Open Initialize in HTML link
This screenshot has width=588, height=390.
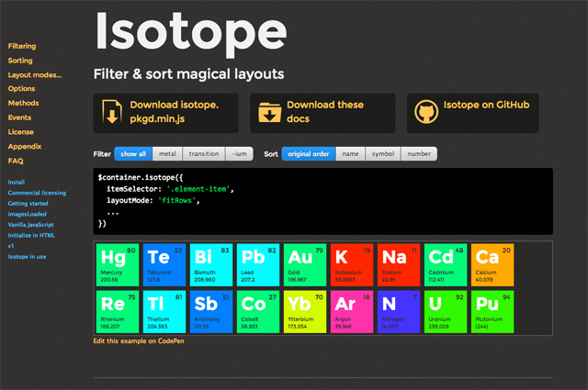pos(31,235)
